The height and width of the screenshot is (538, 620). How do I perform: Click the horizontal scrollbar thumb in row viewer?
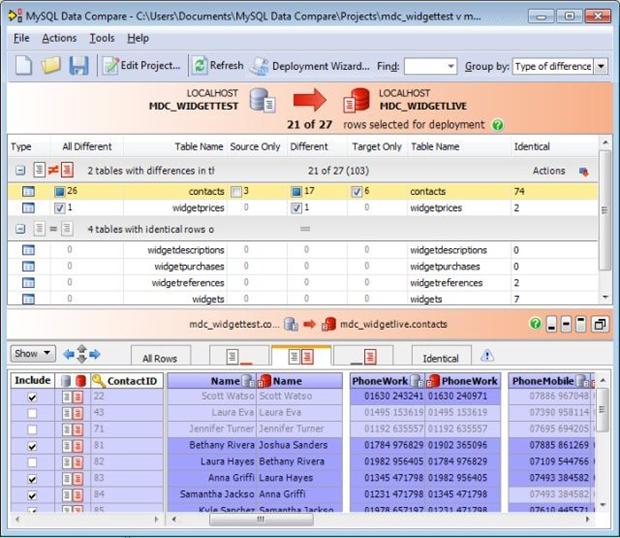pos(261,519)
